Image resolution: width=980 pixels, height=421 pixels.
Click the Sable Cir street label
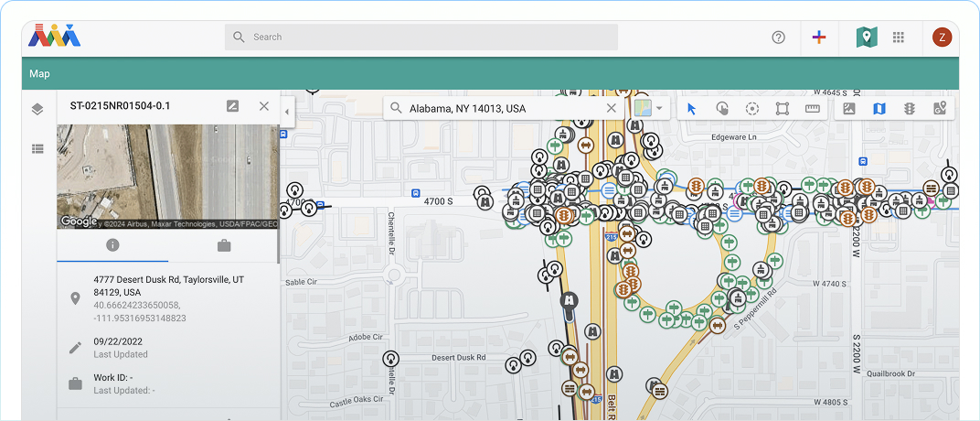[x=304, y=282]
